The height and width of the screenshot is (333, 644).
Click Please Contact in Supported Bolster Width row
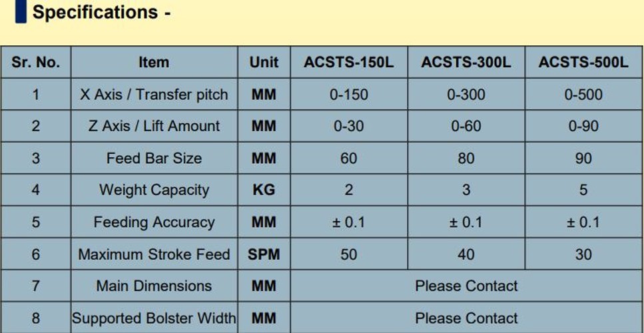pos(466,318)
